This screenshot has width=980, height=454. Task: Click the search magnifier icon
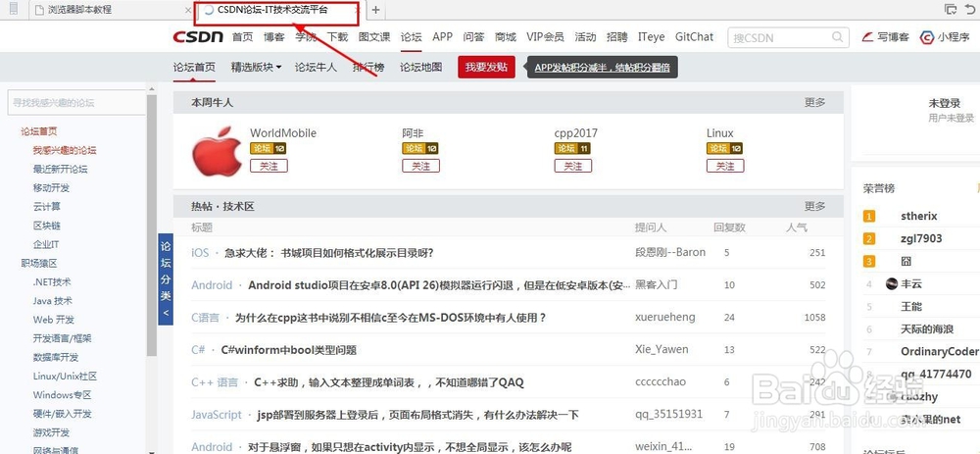pos(838,37)
